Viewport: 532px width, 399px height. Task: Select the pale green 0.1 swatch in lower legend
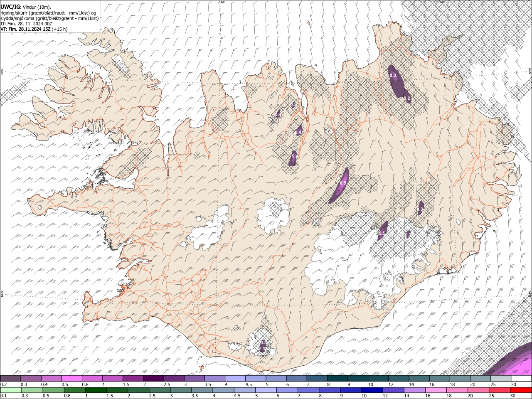[11, 390]
